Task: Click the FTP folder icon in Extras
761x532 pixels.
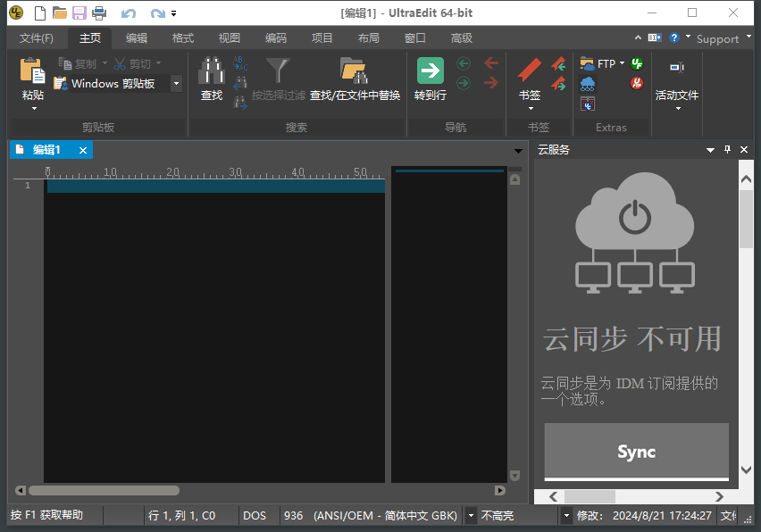Action: point(587,63)
